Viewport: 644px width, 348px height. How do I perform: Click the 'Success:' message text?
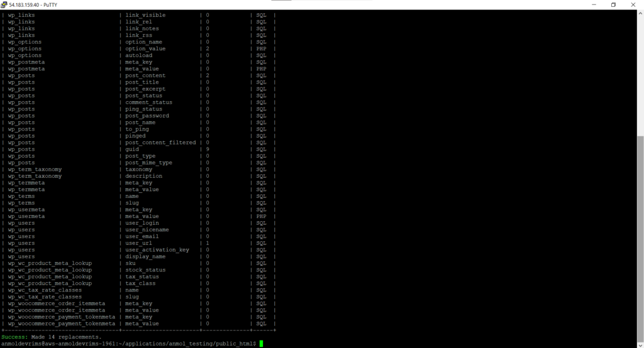[x=14, y=337]
